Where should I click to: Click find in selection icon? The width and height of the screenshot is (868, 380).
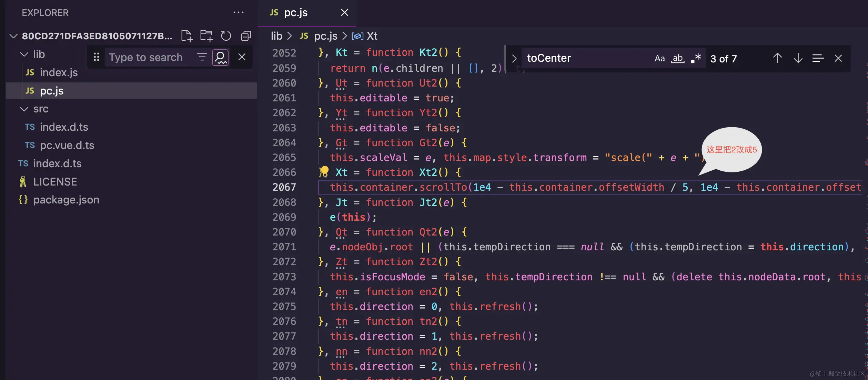(x=818, y=58)
